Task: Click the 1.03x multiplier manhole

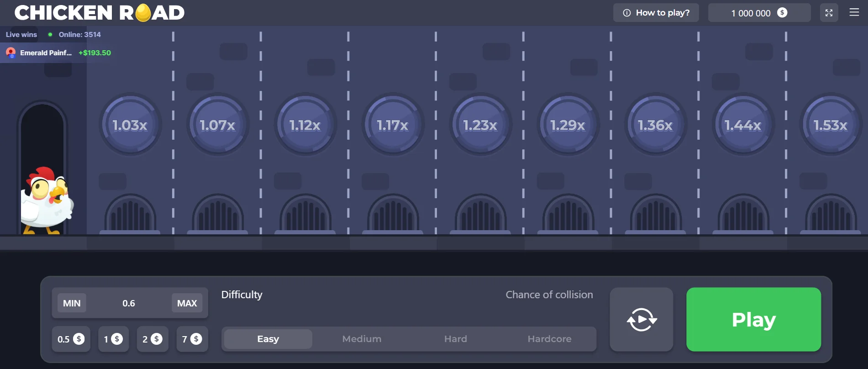Action: click(x=130, y=125)
